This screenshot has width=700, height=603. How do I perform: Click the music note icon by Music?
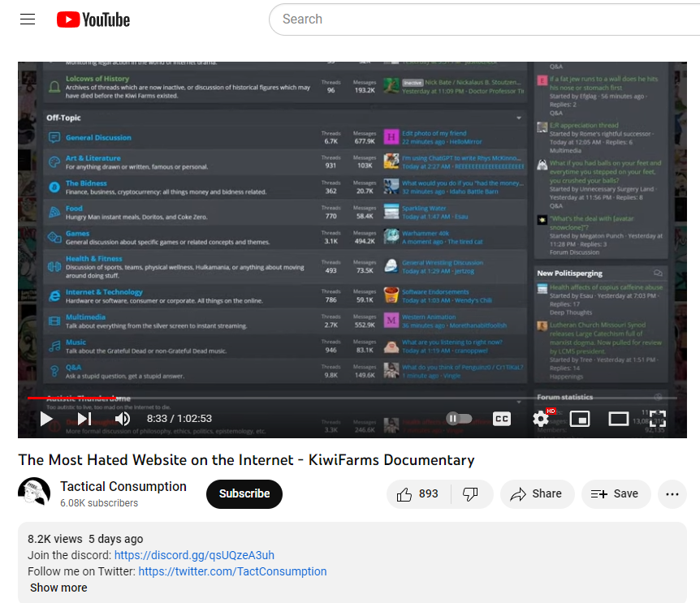(x=54, y=346)
